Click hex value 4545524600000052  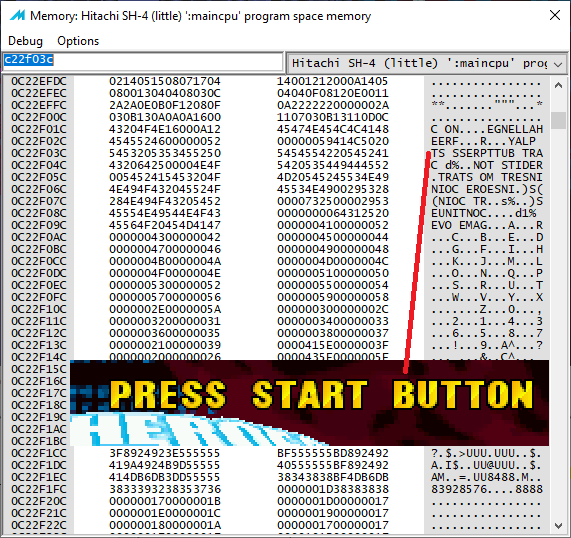click(x=165, y=141)
